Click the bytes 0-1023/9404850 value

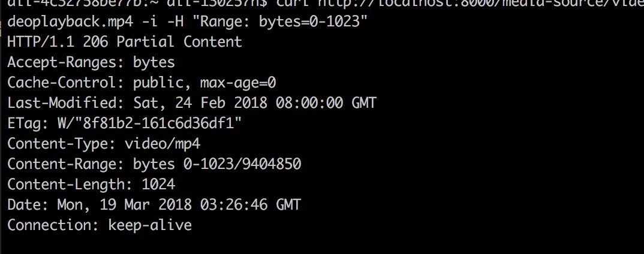pyautogui.click(x=217, y=164)
